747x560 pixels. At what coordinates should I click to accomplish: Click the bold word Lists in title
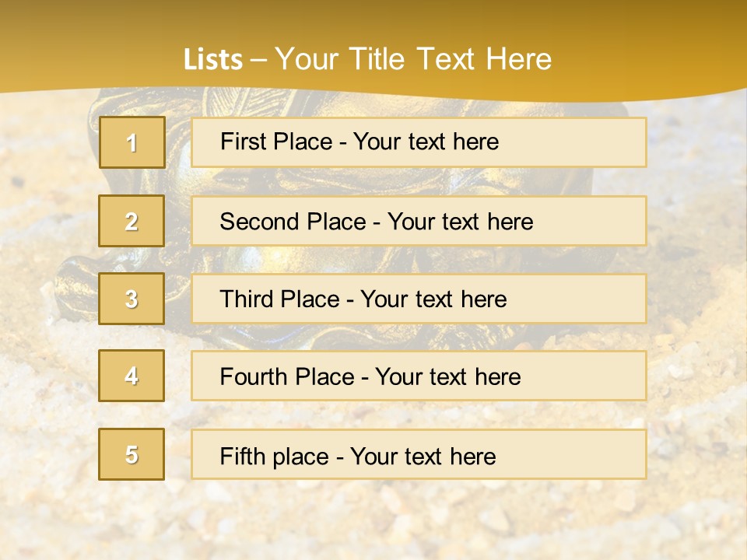pos(213,60)
